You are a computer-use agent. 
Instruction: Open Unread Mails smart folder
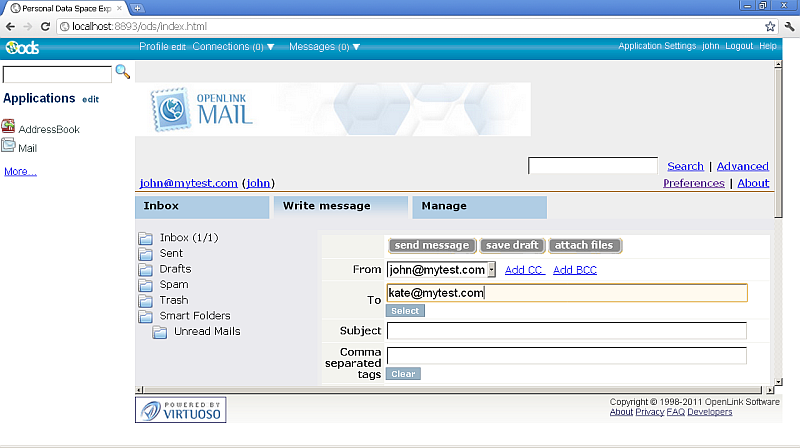(x=206, y=332)
